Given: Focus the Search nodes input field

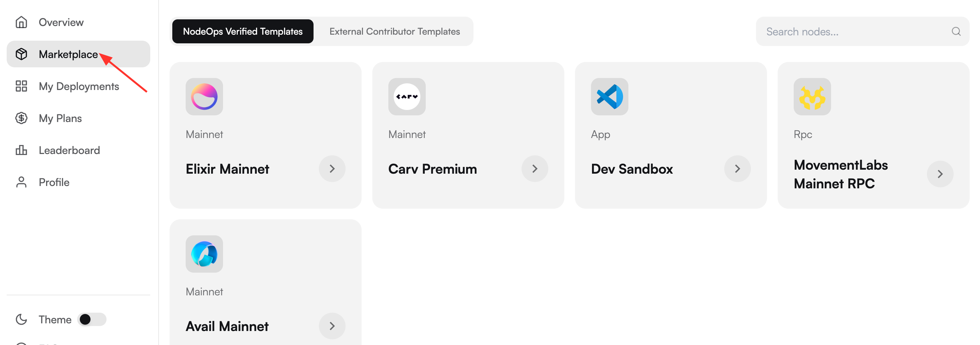Looking at the screenshot, I should pyautogui.click(x=862, y=32).
